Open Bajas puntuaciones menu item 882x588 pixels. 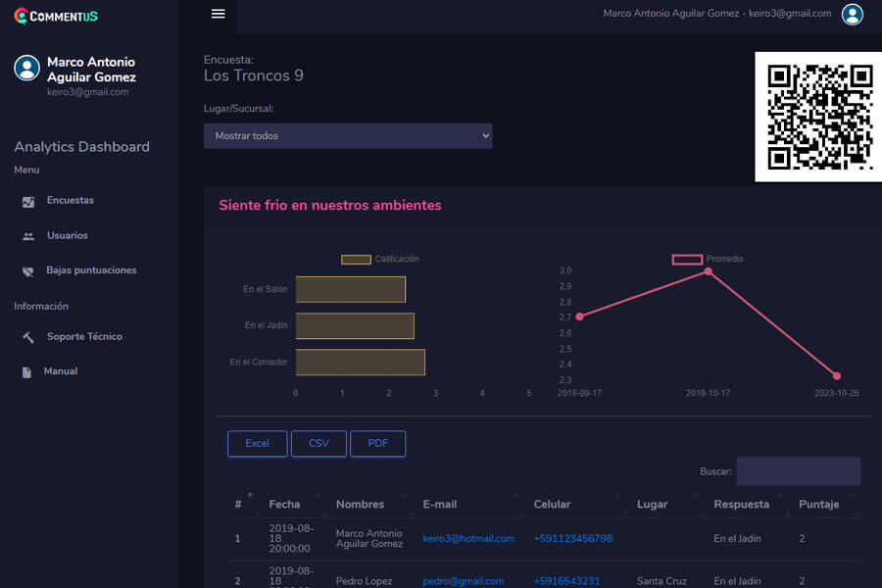point(91,270)
